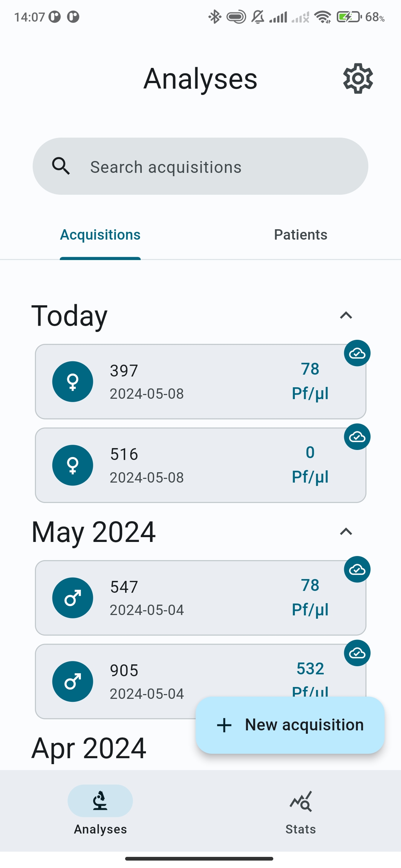Image resolution: width=401 pixels, height=868 pixels.
Task: Collapse the Today section
Action: point(346,316)
